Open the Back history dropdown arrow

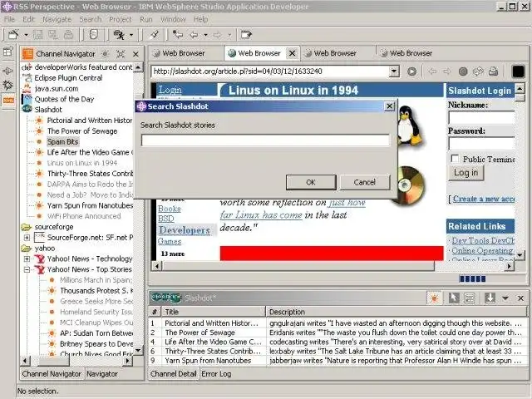205,35
